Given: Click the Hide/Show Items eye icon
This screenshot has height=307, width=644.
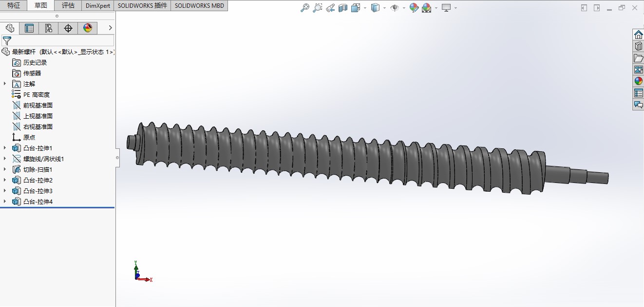Looking at the screenshot, I should coord(395,8).
